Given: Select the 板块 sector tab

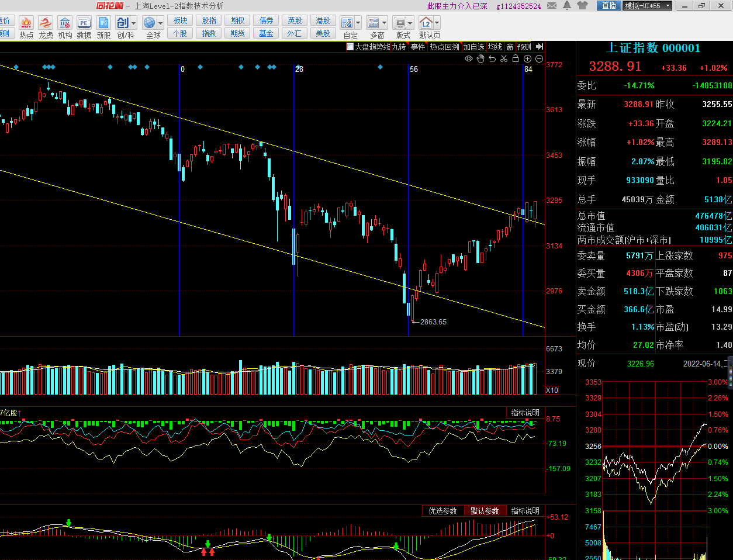Looking at the screenshot, I should tap(180, 20).
